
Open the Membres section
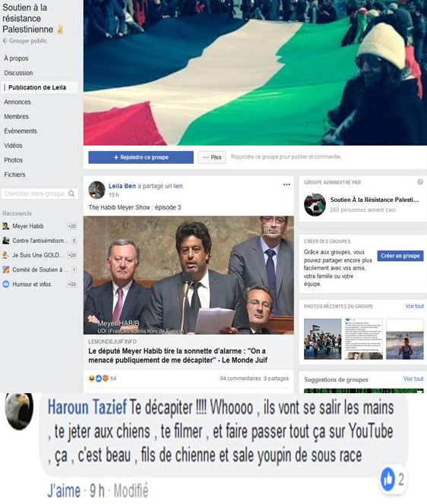17,116
